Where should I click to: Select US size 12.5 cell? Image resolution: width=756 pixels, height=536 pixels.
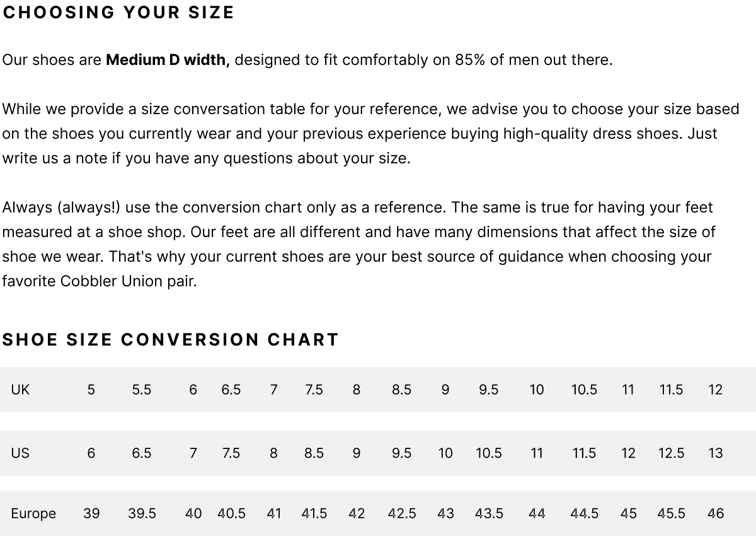point(671,453)
